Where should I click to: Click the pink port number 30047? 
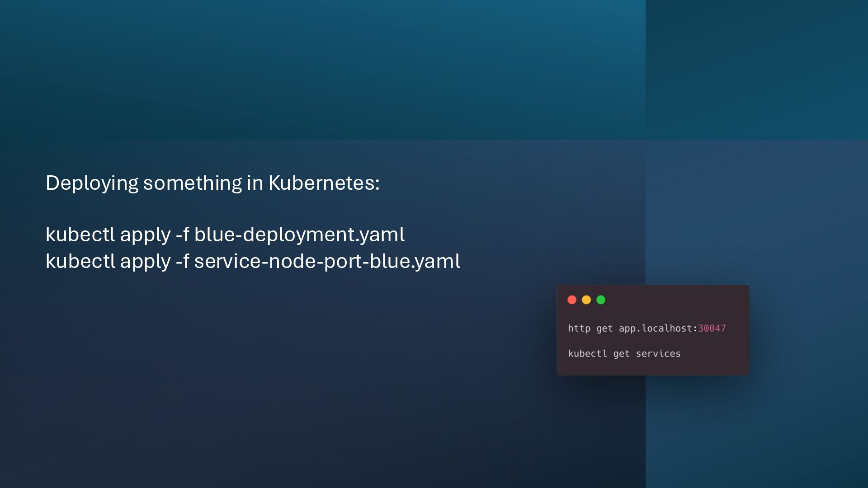pyautogui.click(x=712, y=328)
